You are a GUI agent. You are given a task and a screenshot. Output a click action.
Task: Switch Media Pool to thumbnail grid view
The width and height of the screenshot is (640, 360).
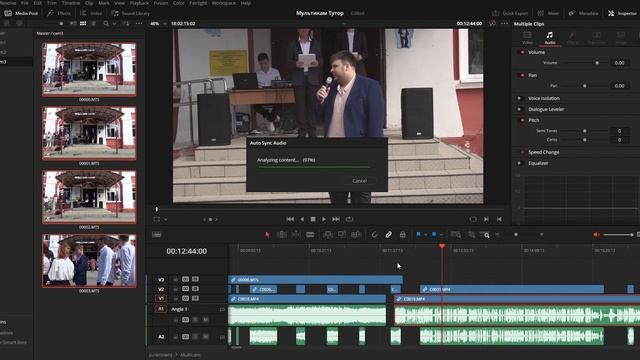[83, 24]
